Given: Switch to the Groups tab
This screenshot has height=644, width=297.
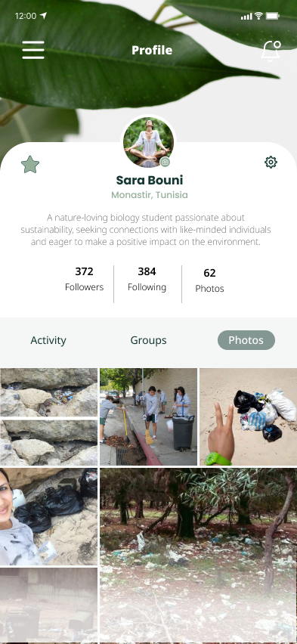Looking at the screenshot, I should 148,340.
